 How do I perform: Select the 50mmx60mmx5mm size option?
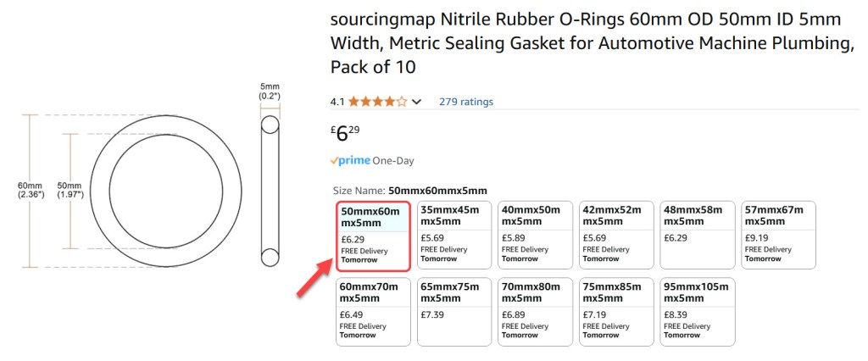pos(374,235)
